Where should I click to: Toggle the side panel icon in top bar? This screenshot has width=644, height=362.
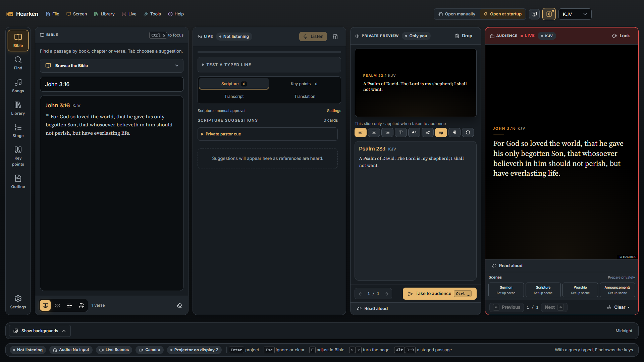click(x=549, y=14)
